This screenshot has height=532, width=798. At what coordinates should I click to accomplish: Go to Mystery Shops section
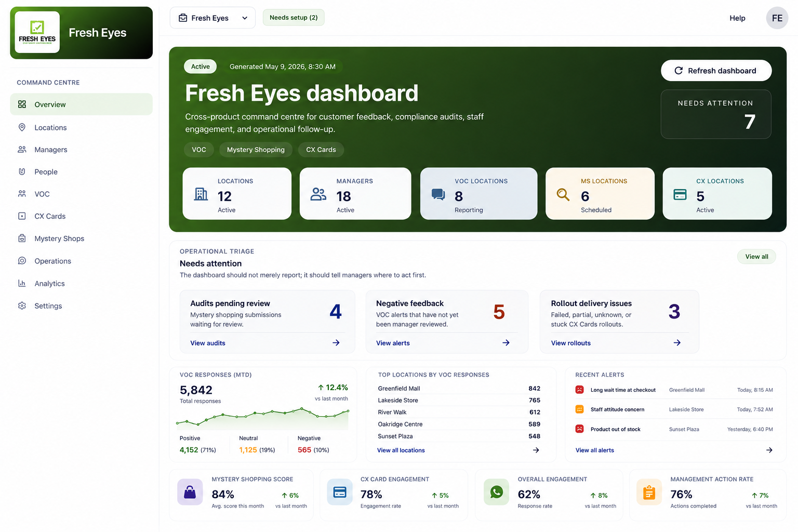(82, 238)
